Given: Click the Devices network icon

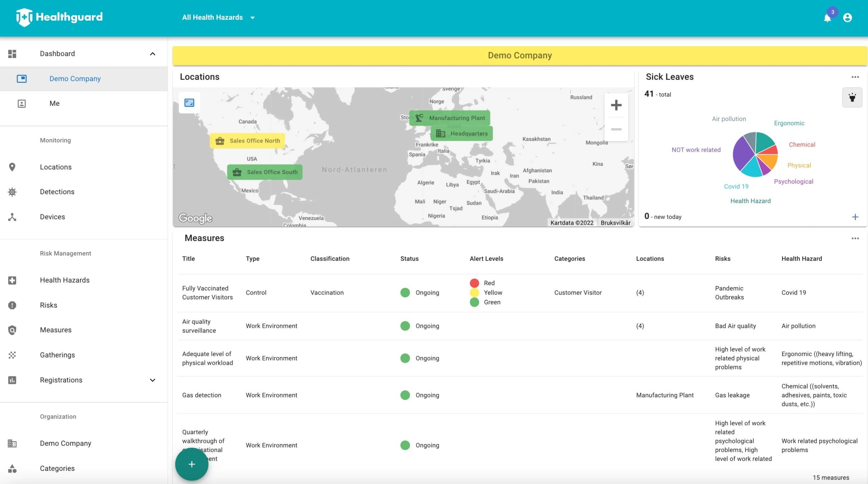Looking at the screenshot, I should pos(12,217).
